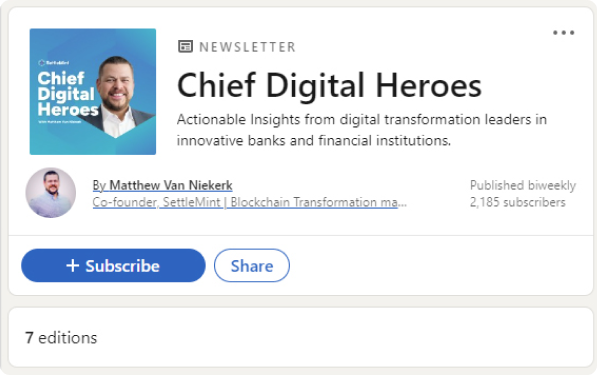Click the small author caption on cover
597x375 pixels.
pos(60,122)
